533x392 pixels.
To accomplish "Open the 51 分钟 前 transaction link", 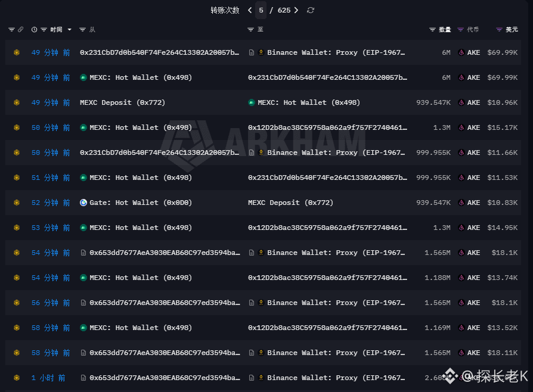I will 51,178.
